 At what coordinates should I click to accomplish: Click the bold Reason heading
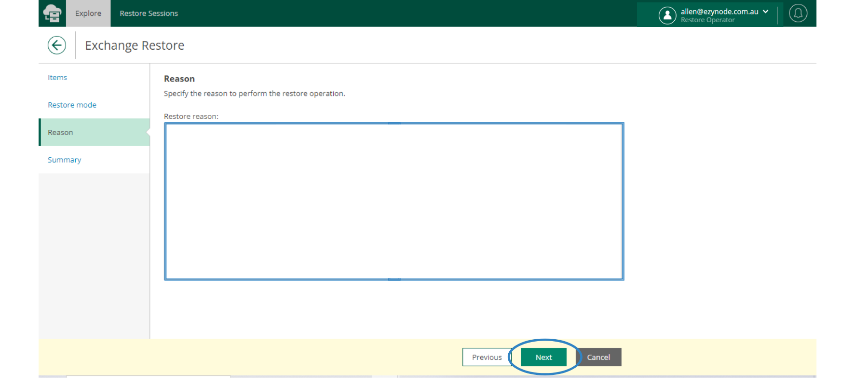point(179,79)
